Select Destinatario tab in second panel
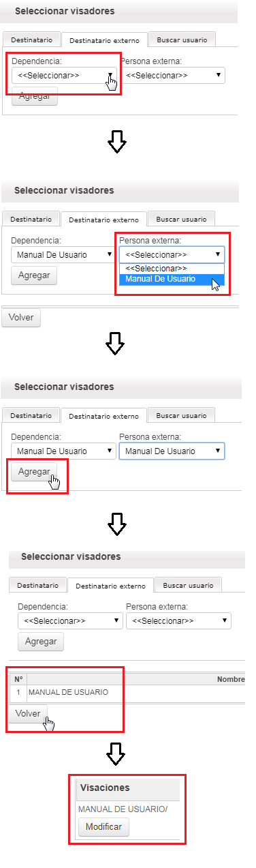 coord(31,219)
